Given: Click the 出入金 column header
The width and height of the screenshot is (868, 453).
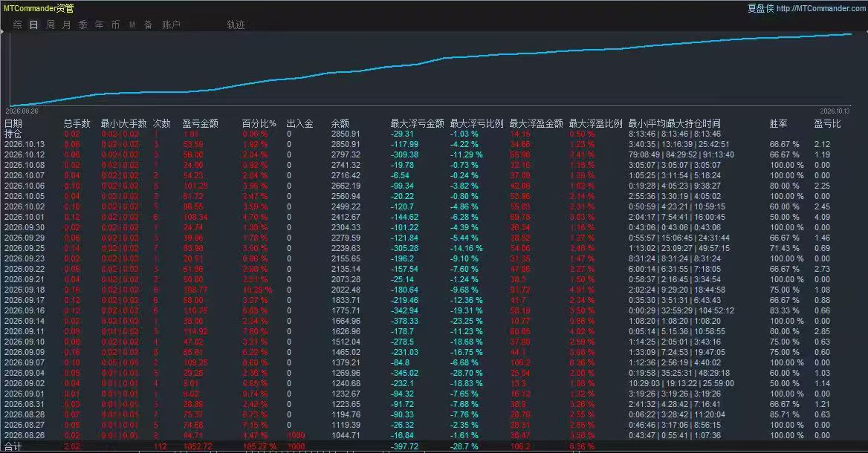Looking at the screenshot, I should point(299,123).
